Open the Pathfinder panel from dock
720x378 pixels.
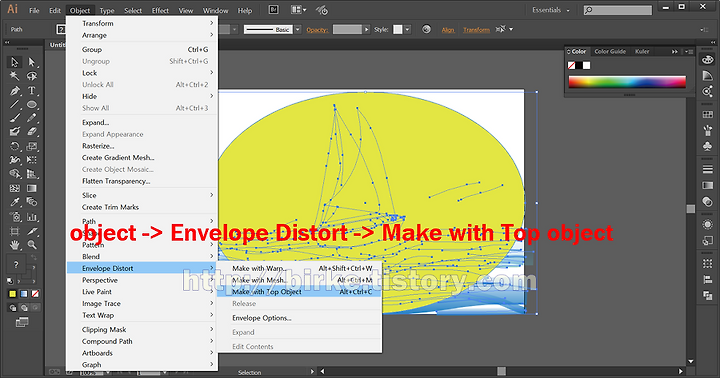708,296
